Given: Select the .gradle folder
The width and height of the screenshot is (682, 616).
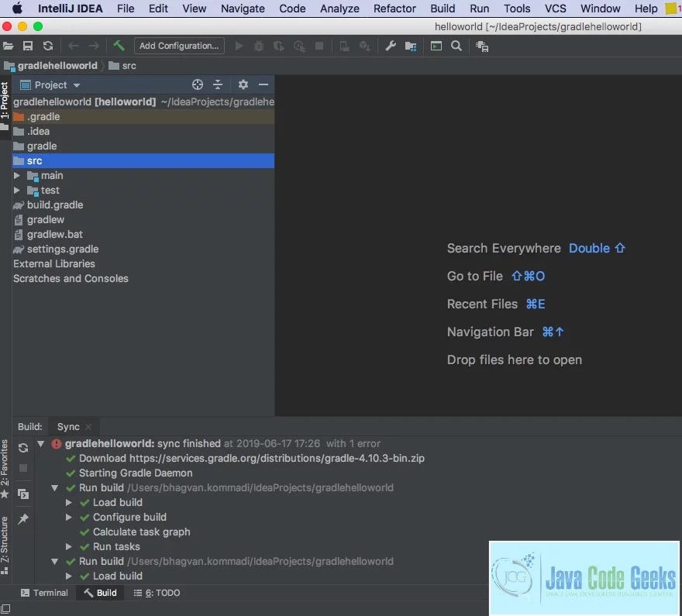Looking at the screenshot, I should (143, 116).
